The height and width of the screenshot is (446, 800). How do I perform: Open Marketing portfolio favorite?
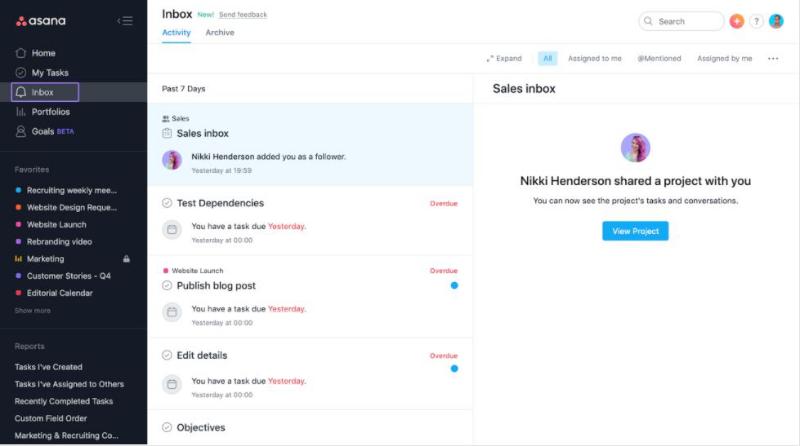click(45, 259)
